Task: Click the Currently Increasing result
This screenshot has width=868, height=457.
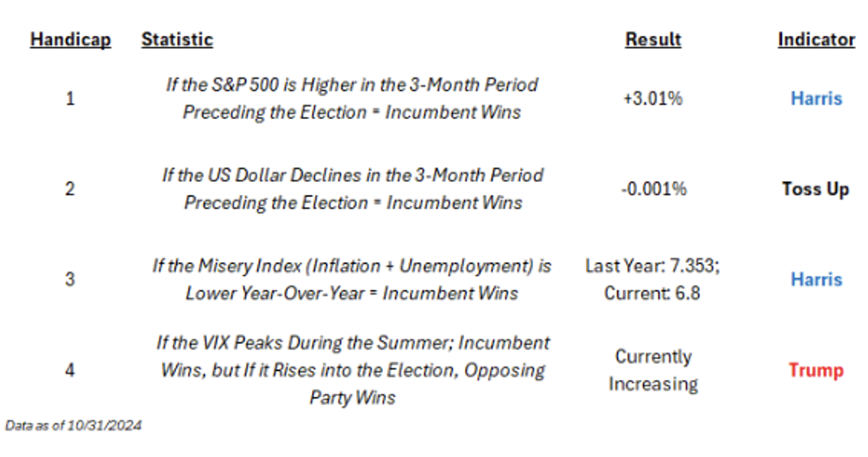Action: point(653,370)
